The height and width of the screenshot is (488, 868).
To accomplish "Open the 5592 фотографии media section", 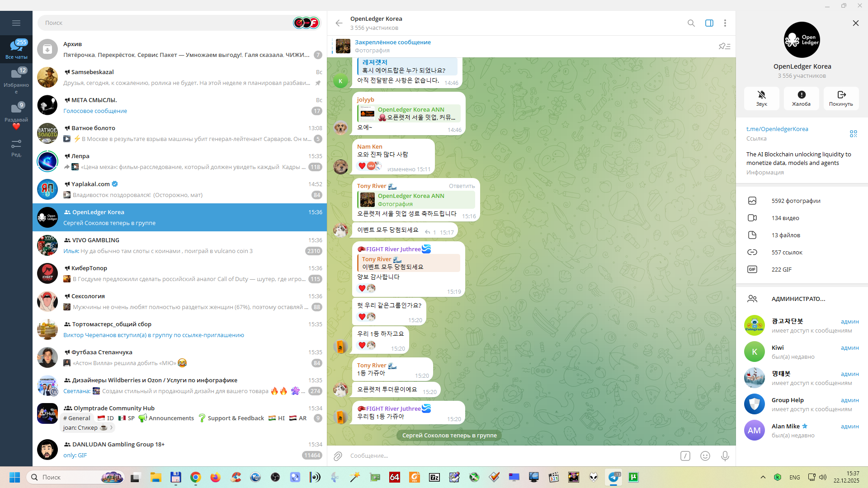I will [x=796, y=201].
